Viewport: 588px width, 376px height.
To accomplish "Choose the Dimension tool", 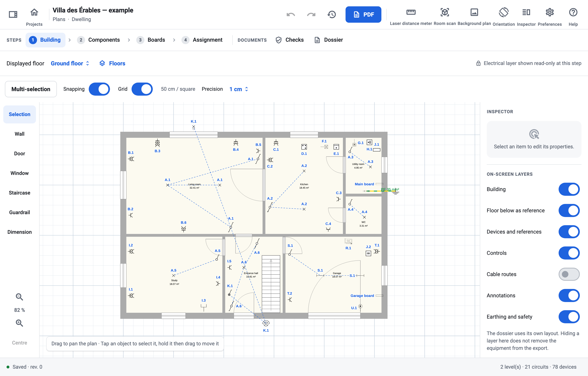I will (x=20, y=232).
